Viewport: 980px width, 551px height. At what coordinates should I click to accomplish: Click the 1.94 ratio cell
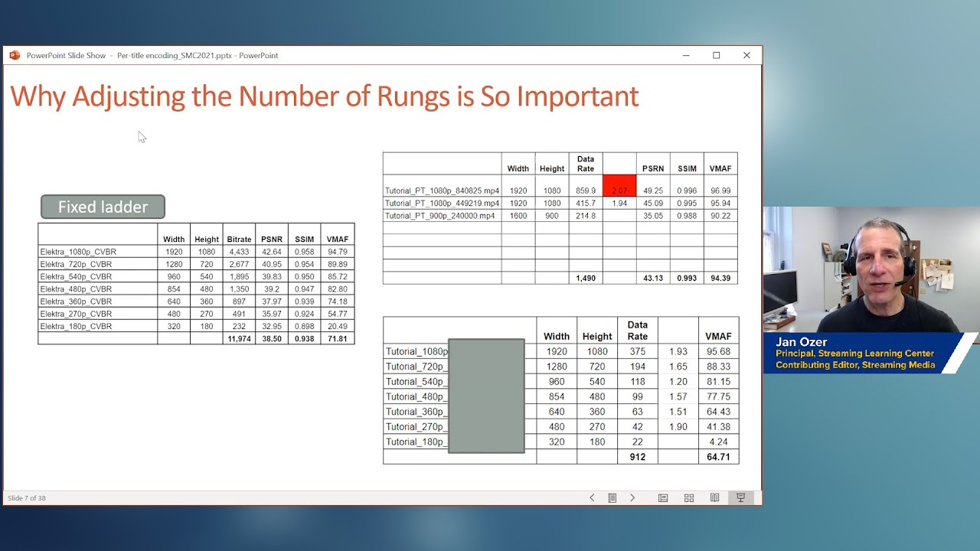[619, 204]
